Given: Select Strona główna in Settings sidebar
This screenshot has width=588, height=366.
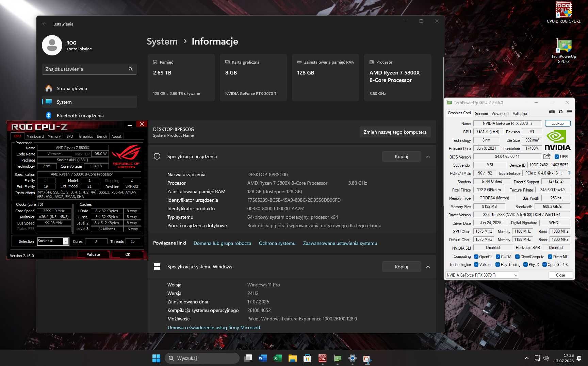Looking at the screenshot, I should point(89,88).
